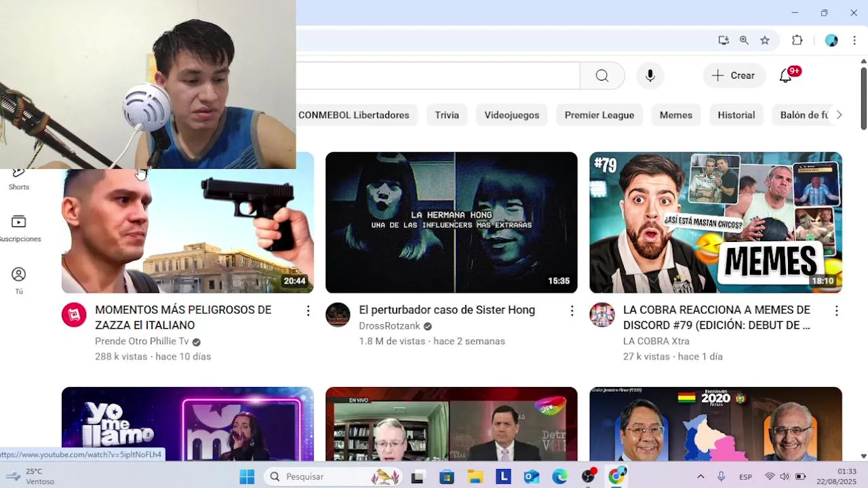868x488 pixels.
Task: Click title LA COBRA REACCIONA A MEMES
Action: [x=717, y=317]
